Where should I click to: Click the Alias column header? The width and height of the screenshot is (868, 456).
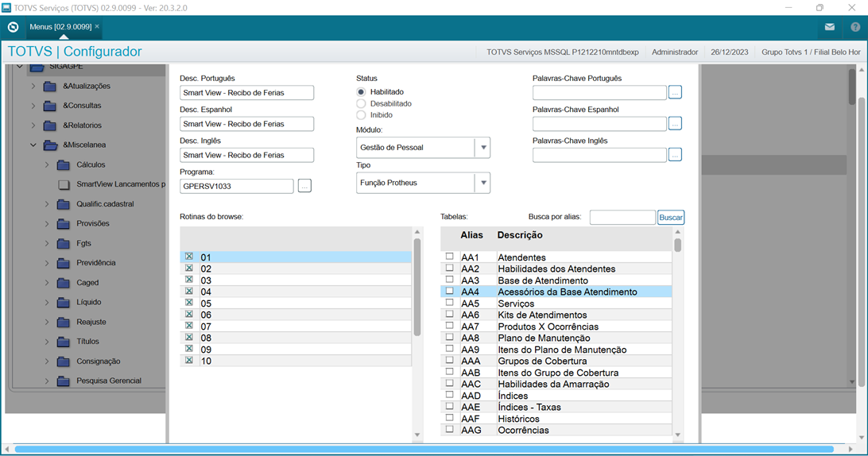click(x=471, y=235)
